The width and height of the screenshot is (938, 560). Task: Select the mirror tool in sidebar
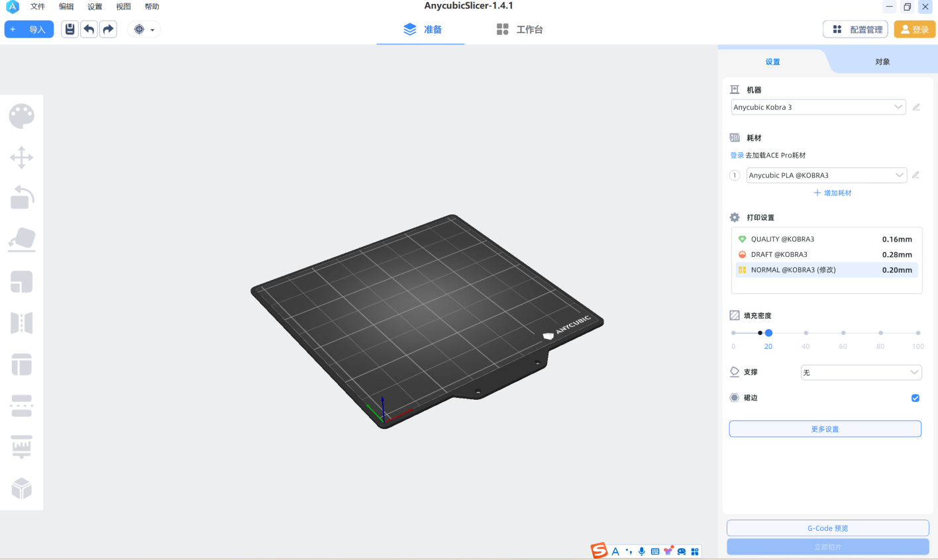[x=21, y=323]
